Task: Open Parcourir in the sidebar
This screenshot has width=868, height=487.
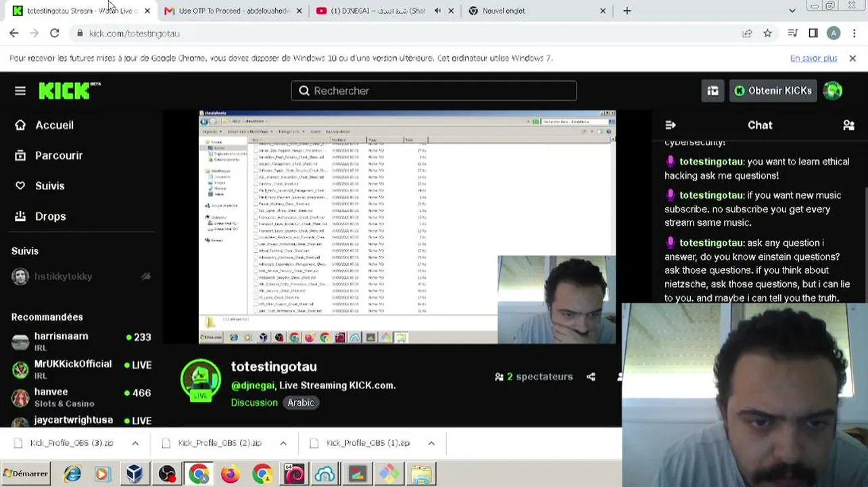Action: tap(49, 156)
